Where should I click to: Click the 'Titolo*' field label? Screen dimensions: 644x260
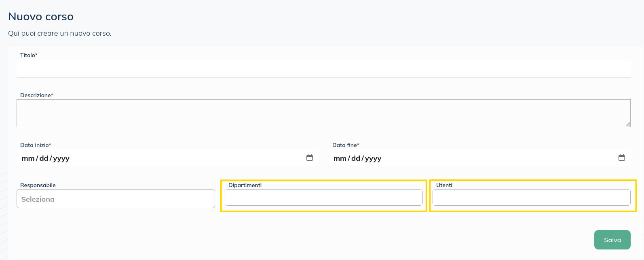coord(29,55)
